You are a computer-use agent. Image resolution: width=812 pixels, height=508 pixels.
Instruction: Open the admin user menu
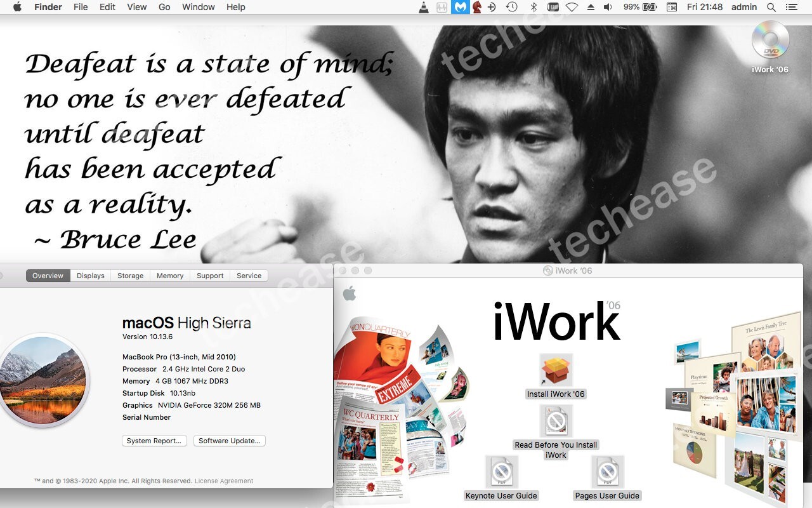[x=744, y=7]
